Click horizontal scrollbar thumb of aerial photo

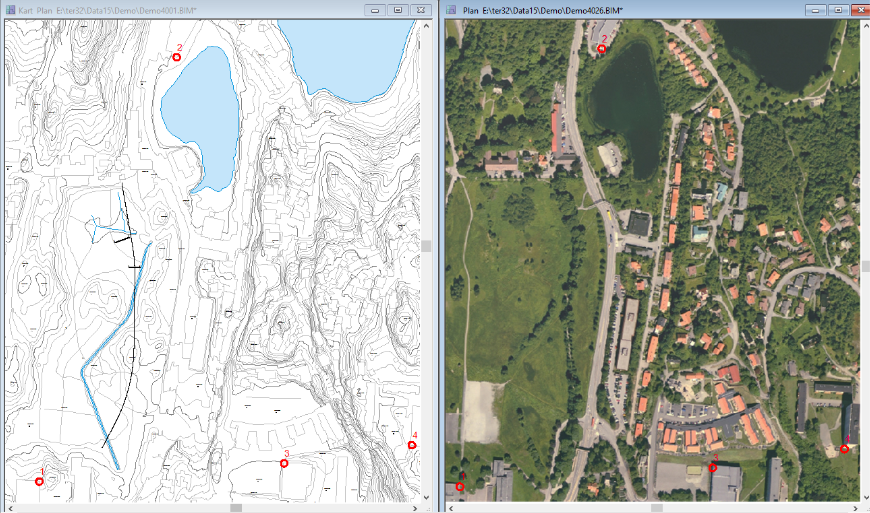pyautogui.click(x=653, y=507)
